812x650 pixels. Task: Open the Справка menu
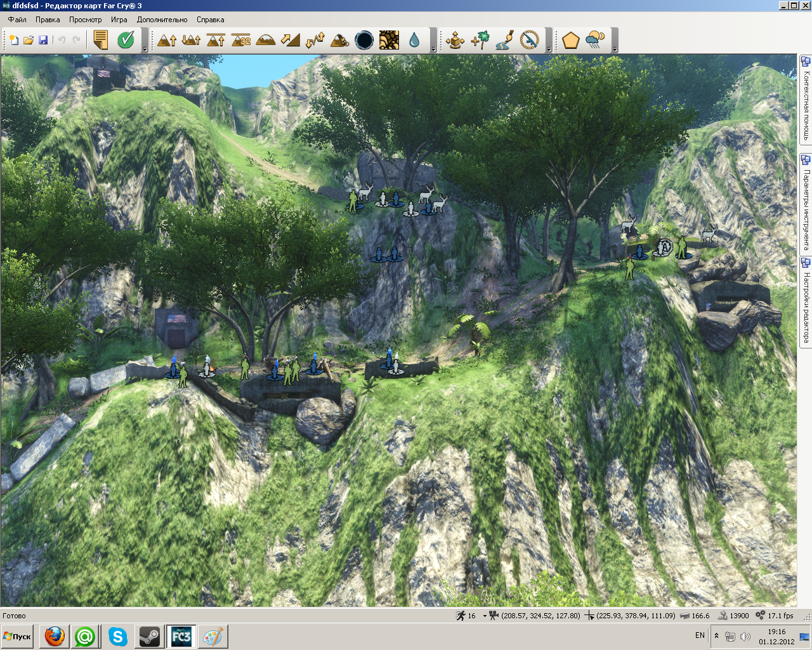pos(210,20)
